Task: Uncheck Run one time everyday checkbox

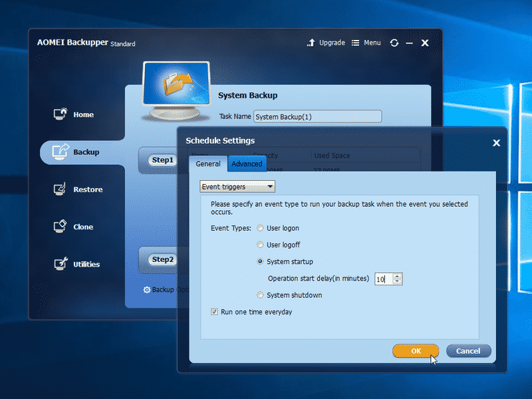Action: point(214,311)
